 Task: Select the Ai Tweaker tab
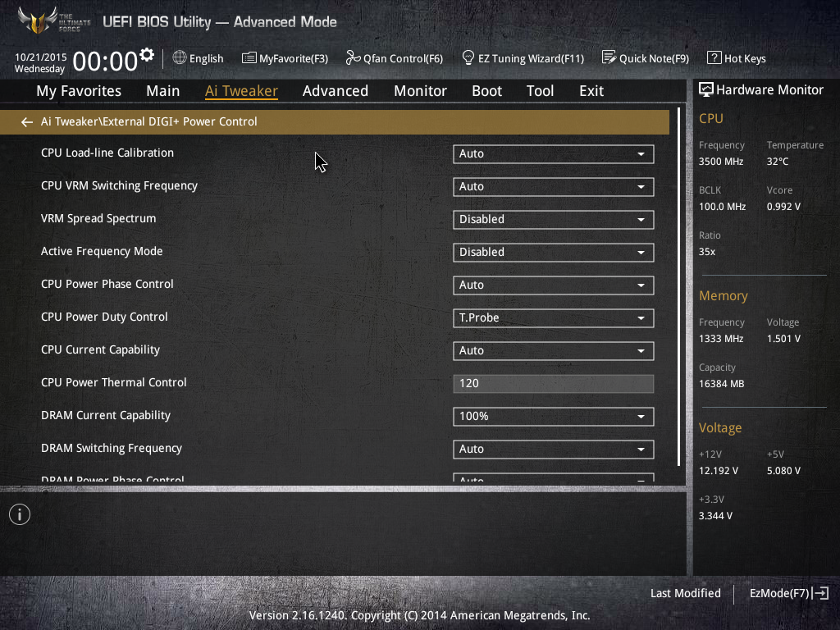pos(241,90)
